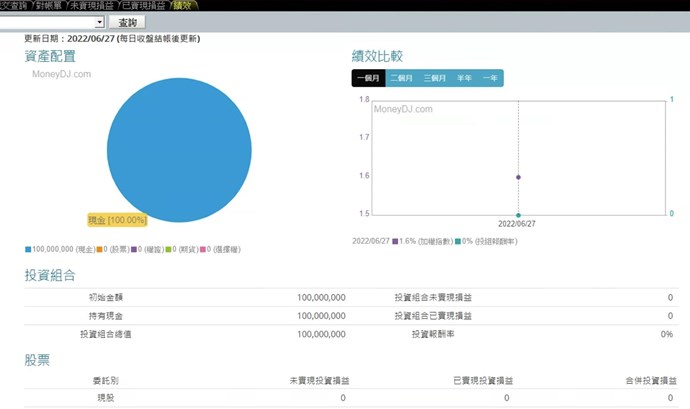Viewport: 690px width, 409px height.
Task: Show 一年 performance comparison
Action: pyautogui.click(x=490, y=78)
